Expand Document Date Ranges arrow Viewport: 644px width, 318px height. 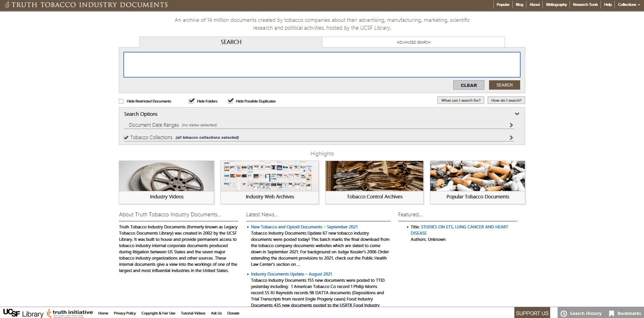511,125
